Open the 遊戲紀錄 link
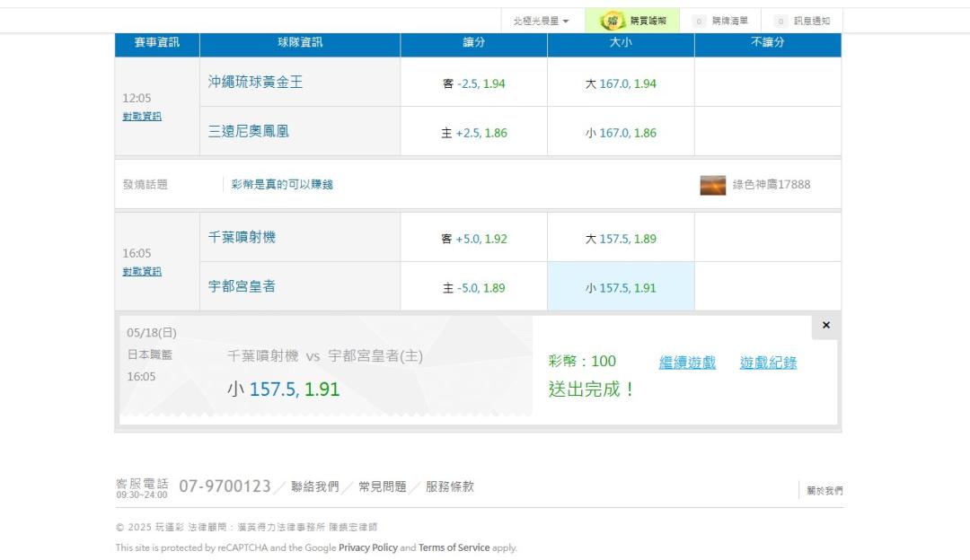This screenshot has height=560, width=970. click(768, 363)
